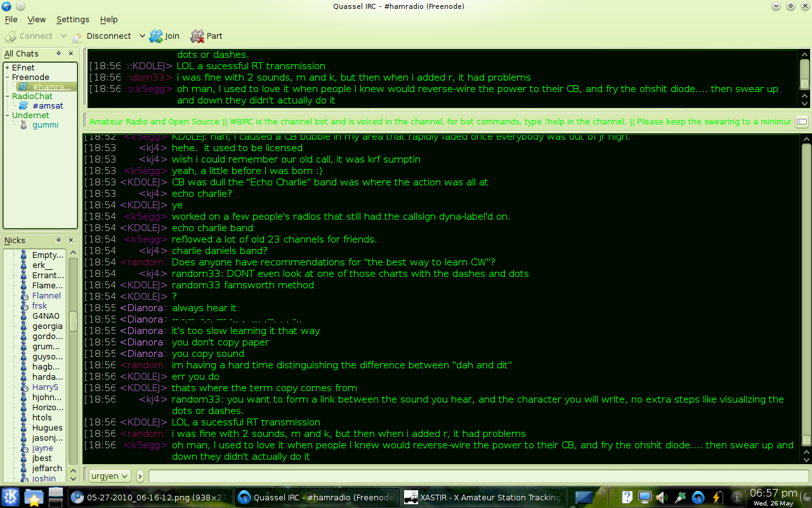The image size is (812, 508).
Task: Click the info tray icon
Action: tap(737, 497)
